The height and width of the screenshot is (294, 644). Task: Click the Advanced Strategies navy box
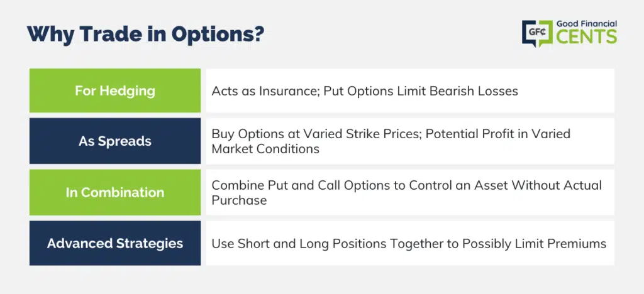pos(115,243)
